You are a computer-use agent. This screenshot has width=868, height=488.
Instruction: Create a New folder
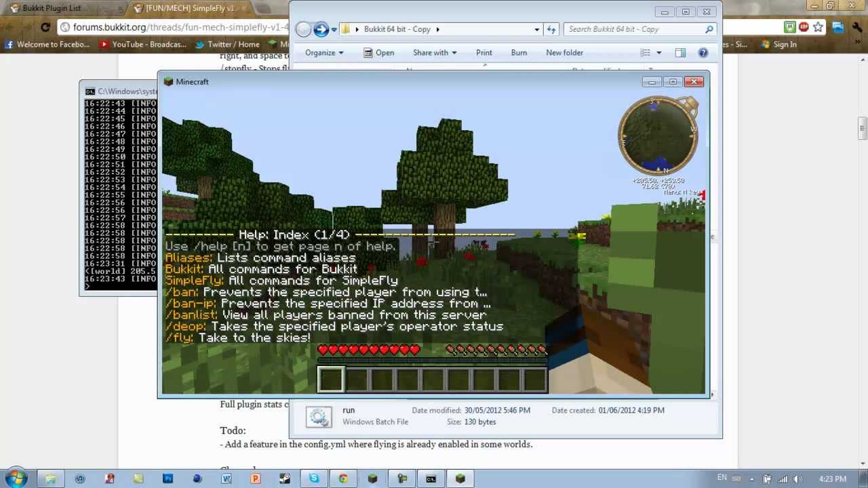564,53
